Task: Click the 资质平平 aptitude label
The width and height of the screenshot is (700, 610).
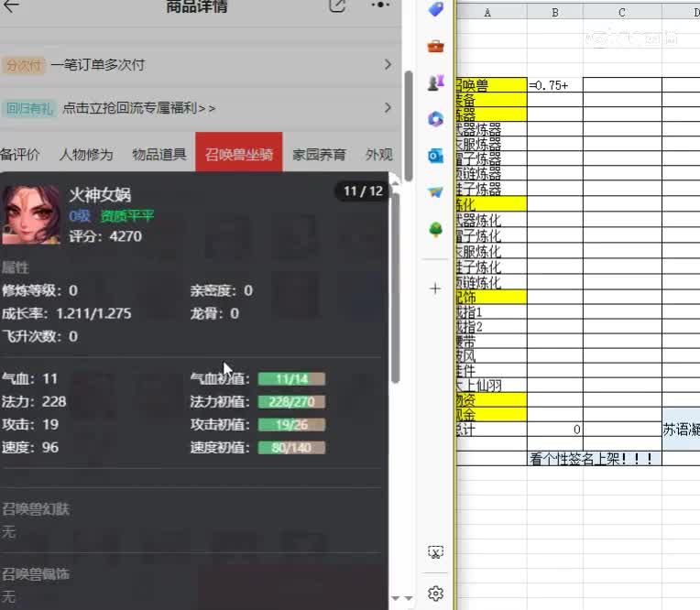Action: click(127, 216)
